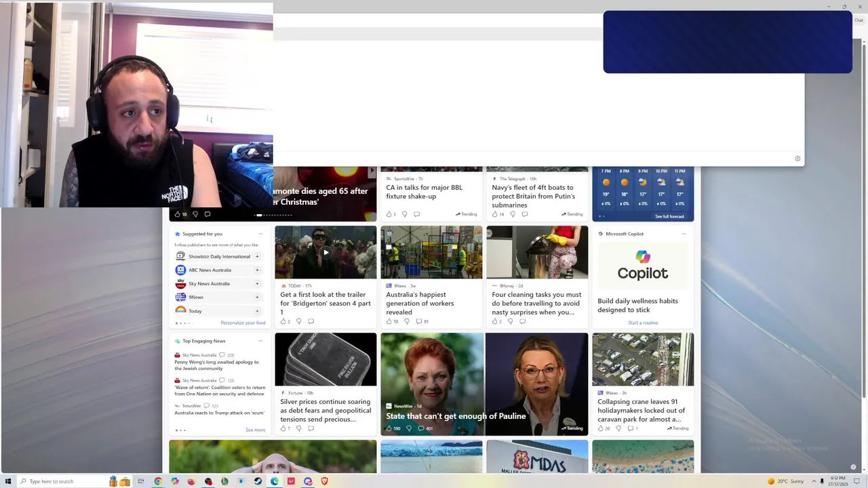Open the feed settings gear icon

[x=797, y=159]
